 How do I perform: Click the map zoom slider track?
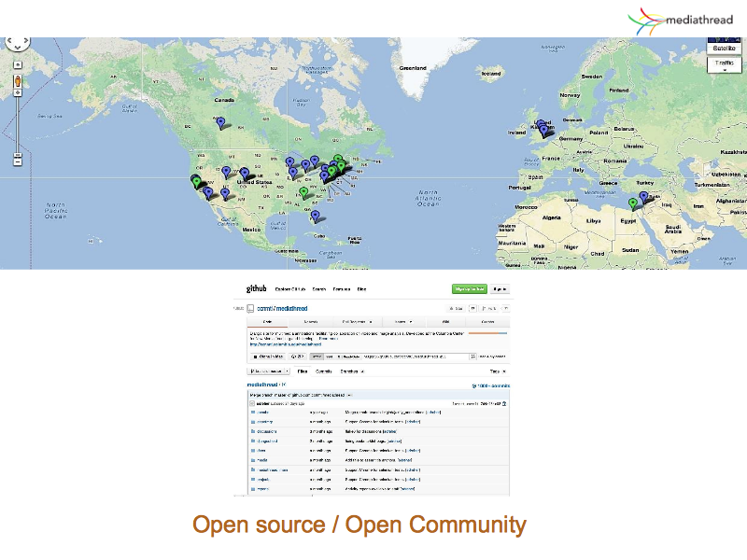point(17,121)
